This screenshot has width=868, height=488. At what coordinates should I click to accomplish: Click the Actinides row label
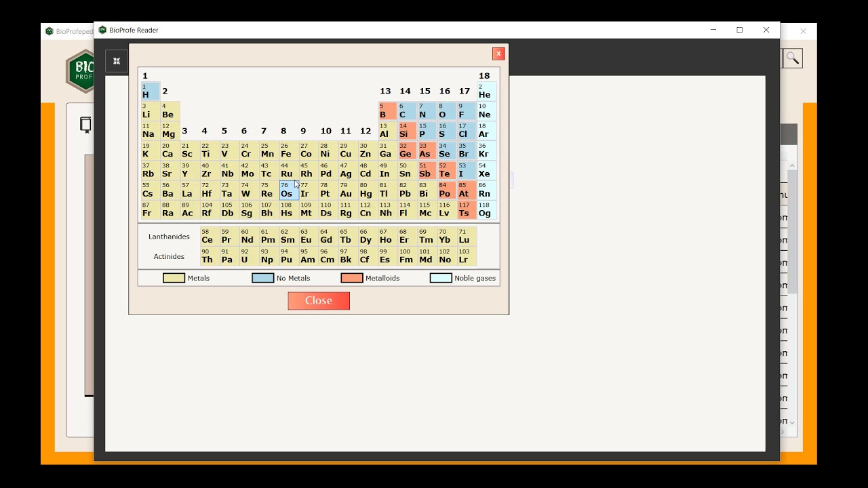pyautogui.click(x=169, y=256)
